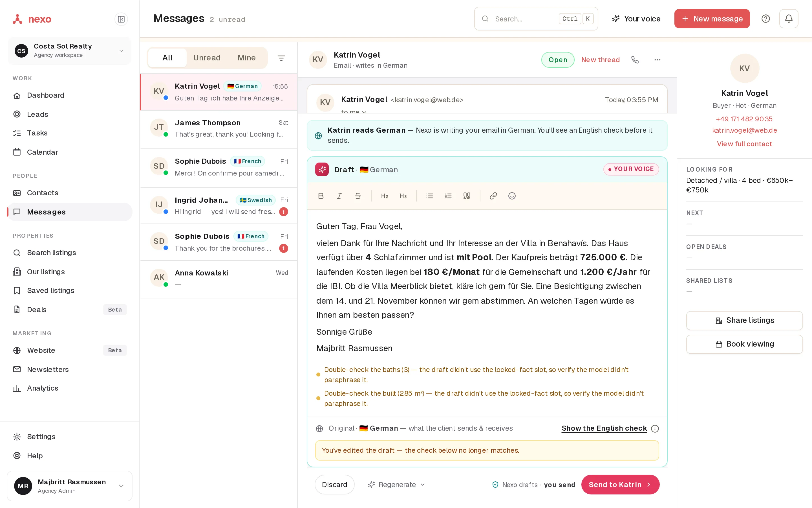Show the English check link
The width and height of the screenshot is (812, 508).
pos(604,428)
